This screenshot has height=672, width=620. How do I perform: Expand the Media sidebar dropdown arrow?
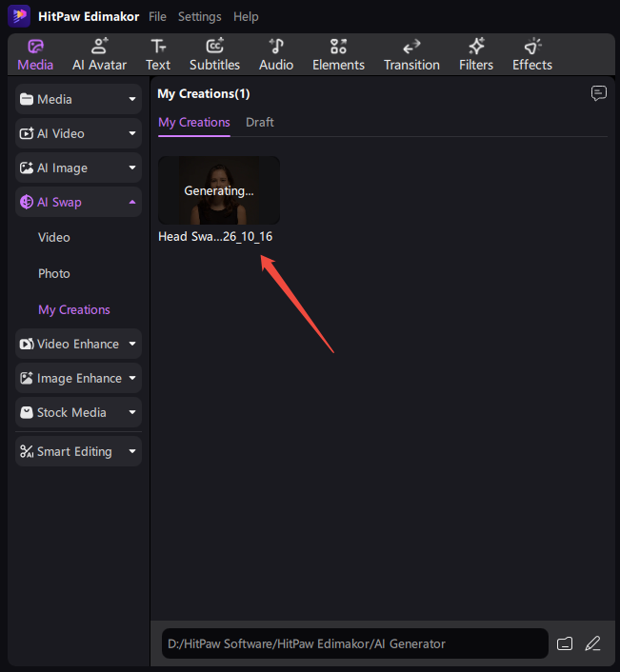[132, 99]
